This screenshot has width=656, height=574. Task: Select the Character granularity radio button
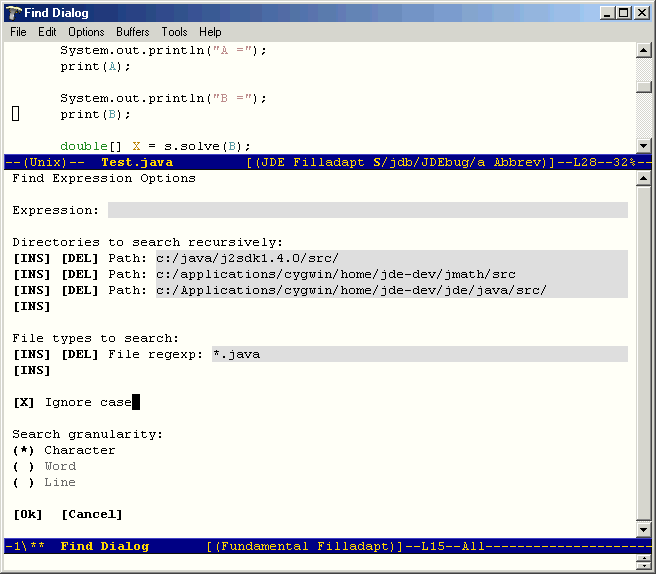(24, 450)
